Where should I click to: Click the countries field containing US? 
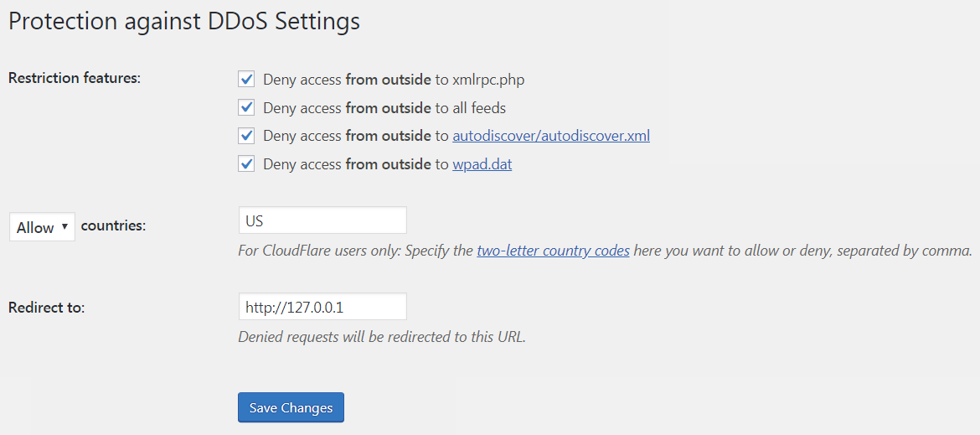click(322, 220)
